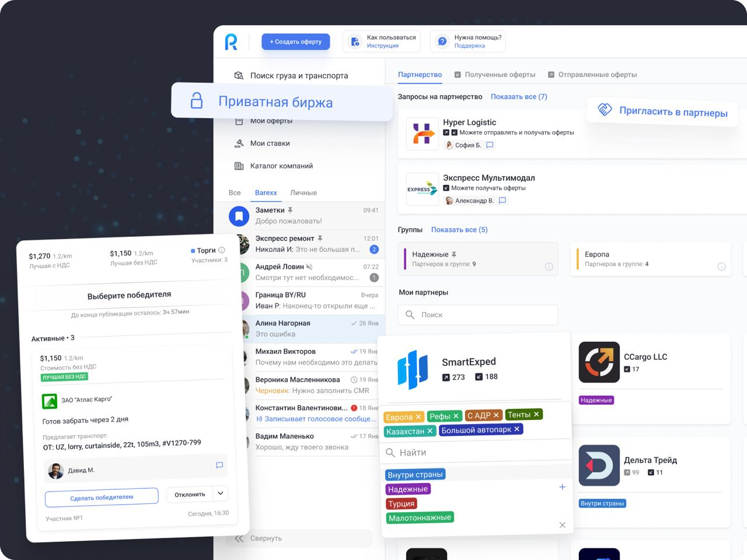This screenshot has height=560, width=747.
Task: Click the Найти tag search field
Action: point(476,452)
